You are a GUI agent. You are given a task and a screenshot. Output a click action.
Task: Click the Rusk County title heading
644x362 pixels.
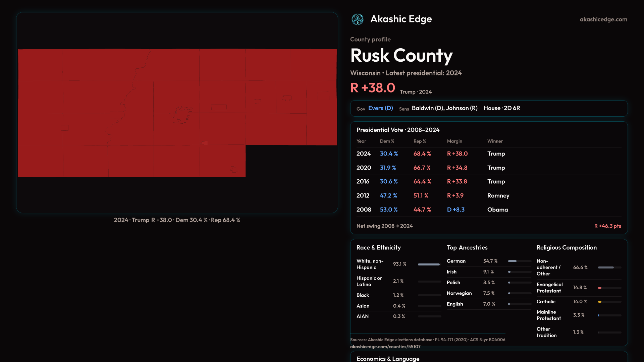401,56
